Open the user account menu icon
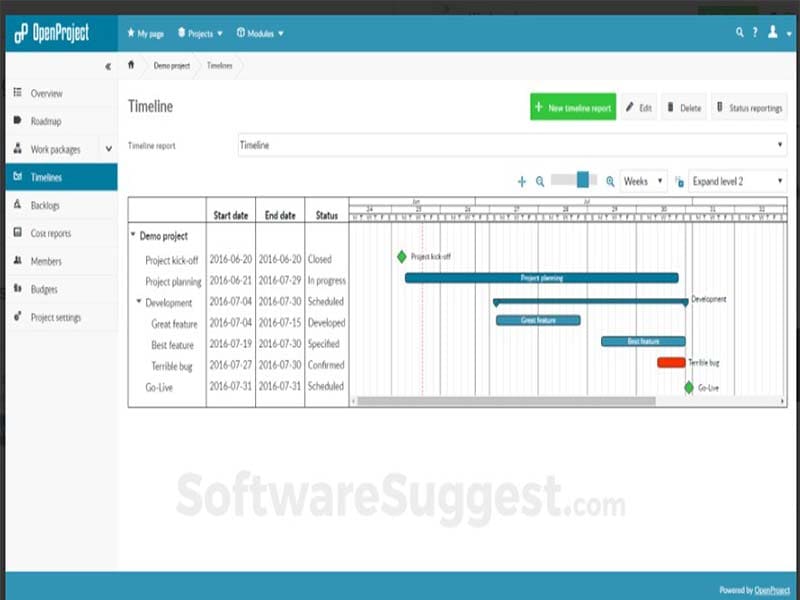 773,33
